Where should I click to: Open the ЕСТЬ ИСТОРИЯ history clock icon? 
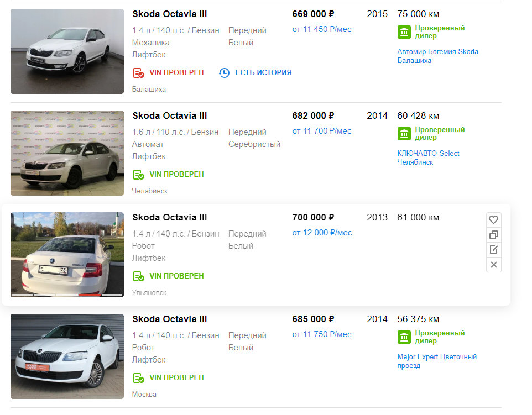click(x=224, y=73)
